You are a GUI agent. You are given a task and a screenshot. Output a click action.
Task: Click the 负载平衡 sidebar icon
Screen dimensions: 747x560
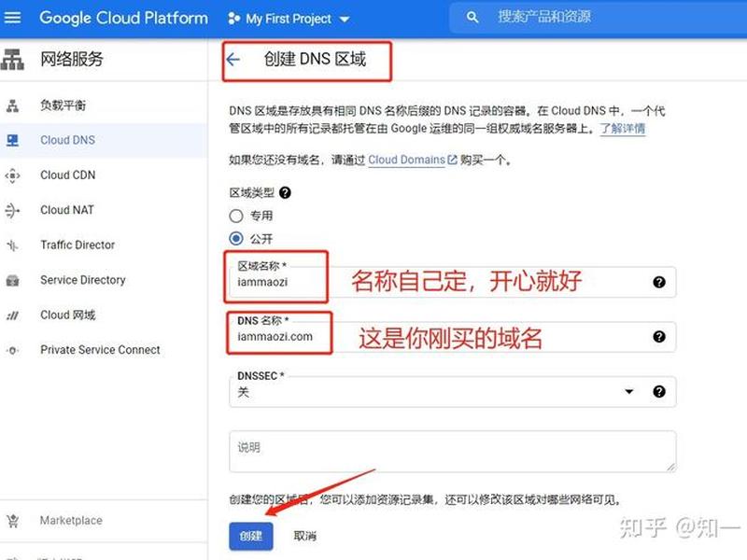12,105
